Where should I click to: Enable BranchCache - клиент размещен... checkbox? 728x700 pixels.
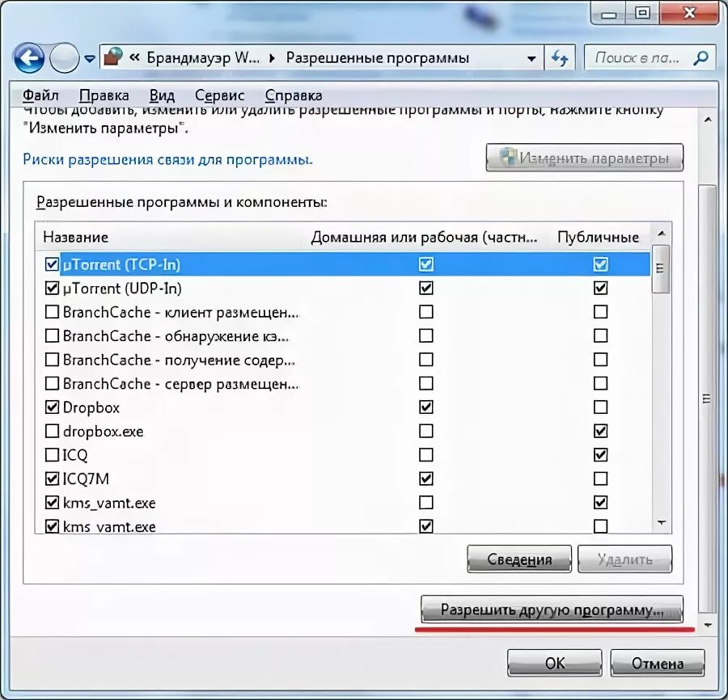click(52, 312)
